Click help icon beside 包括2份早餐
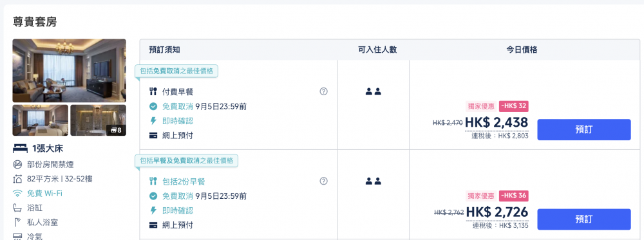Screen dimensions: 644x240 [x=323, y=181]
